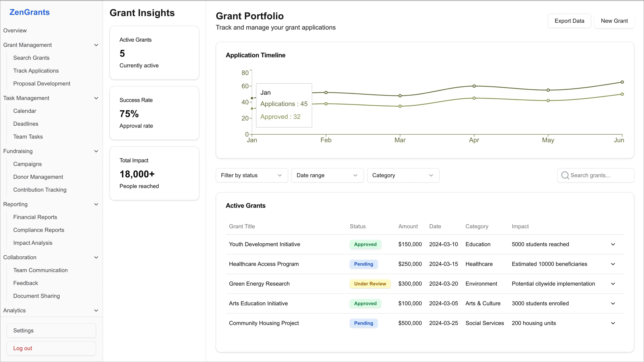Click the search magnifier icon

565,175
